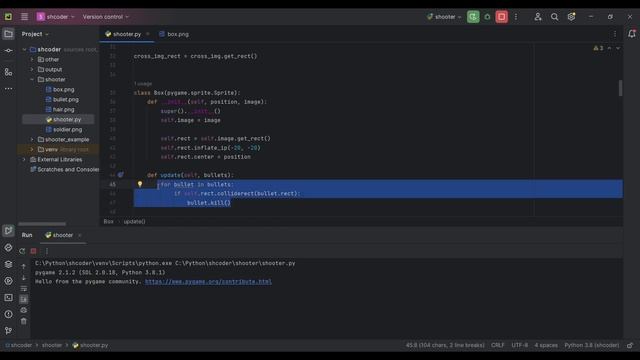The image size is (640, 360).
Task: Expand the venv folder
Action: pyautogui.click(x=32, y=149)
